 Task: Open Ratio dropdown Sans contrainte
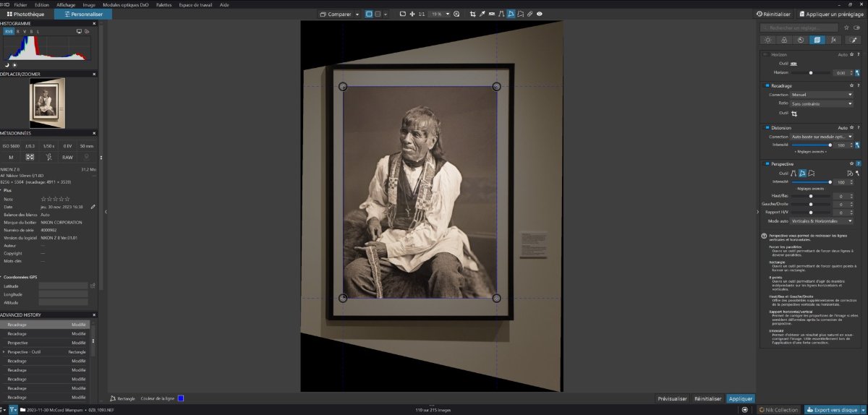coord(822,103)
